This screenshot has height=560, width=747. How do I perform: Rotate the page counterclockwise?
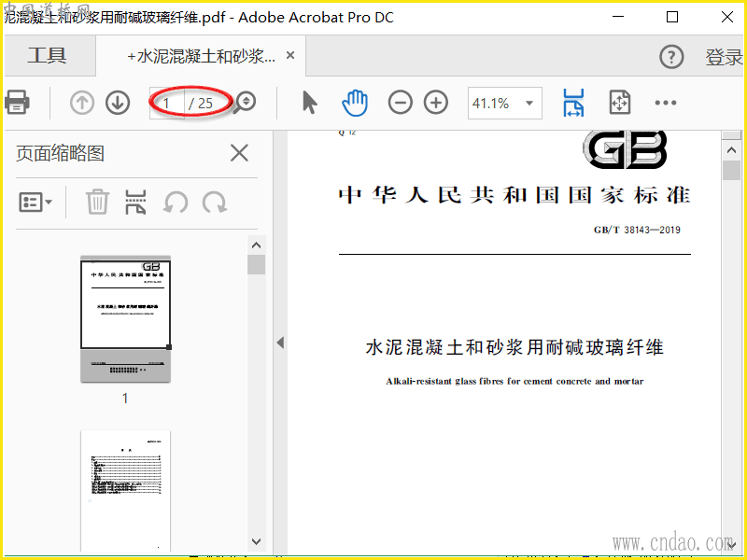[175, 202]
